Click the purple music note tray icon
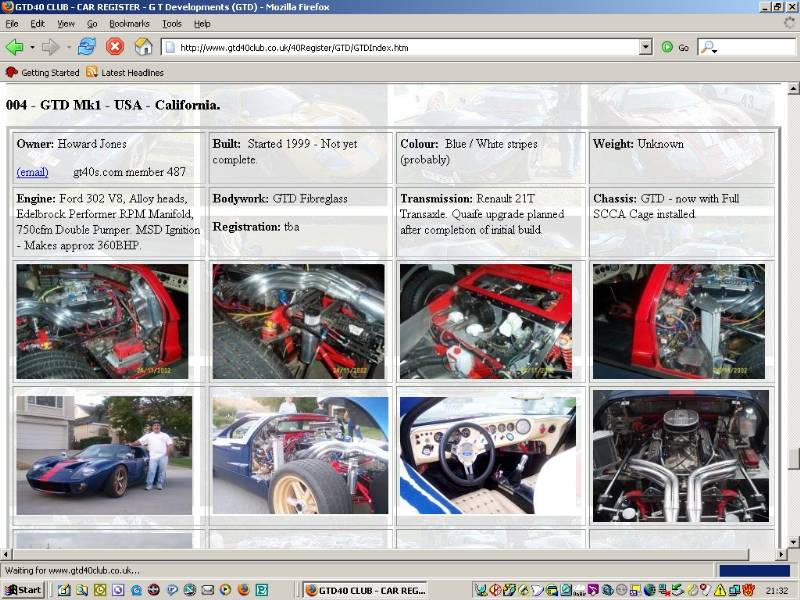Image resolution: width=800 pixels, height=600 pixels. [x=593, y=590]
